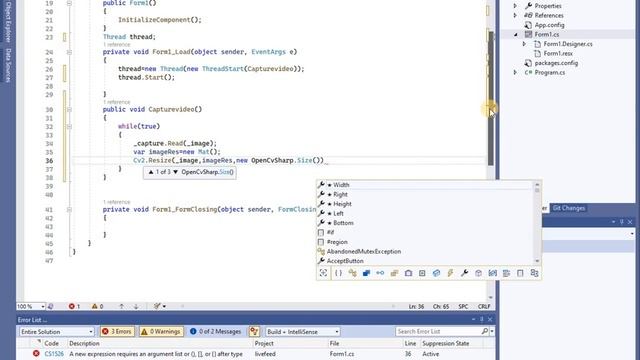Screen dimensions: 640x360
Task: Click the properties wrench filter in IntelliSense
Action: (464, 273)
